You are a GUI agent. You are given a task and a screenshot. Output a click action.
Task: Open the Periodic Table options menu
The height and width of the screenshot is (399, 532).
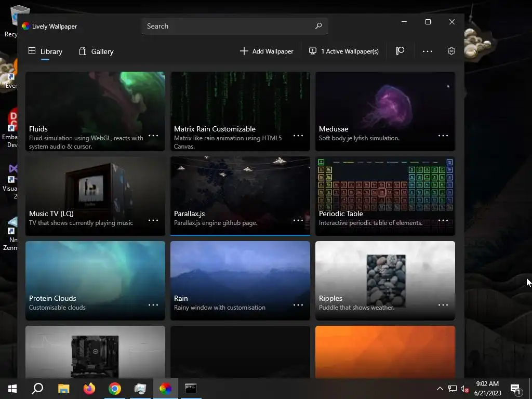443,220
